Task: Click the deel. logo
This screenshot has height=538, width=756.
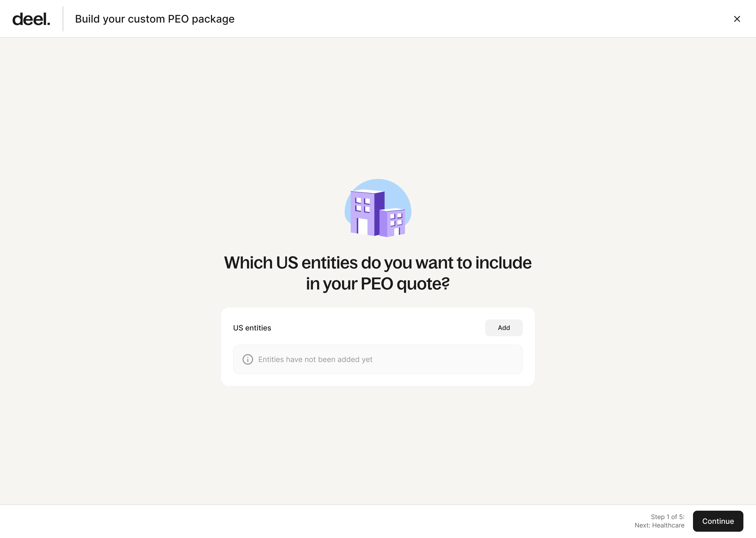Action: (31, 19)
